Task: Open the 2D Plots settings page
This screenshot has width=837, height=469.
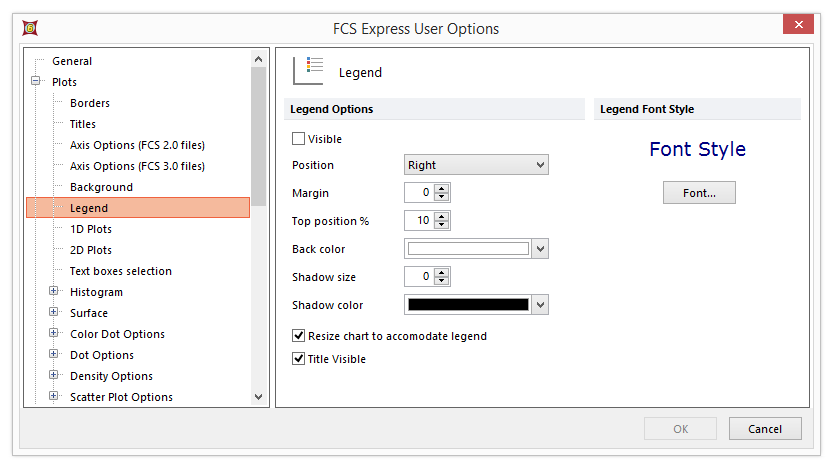Action: pyautogui.click(x=91, y=250)
